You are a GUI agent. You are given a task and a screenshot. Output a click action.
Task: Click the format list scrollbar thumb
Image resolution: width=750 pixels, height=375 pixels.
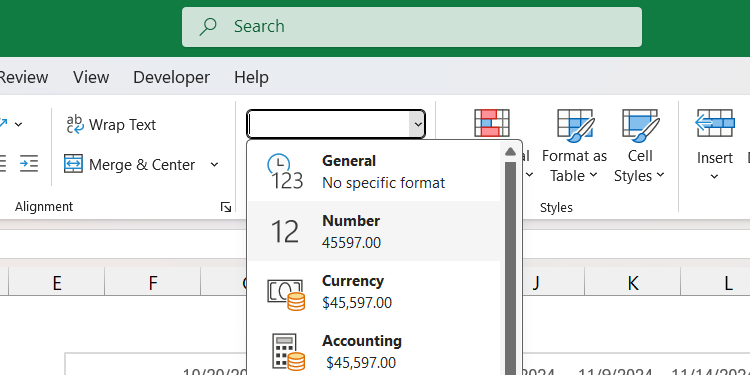(x=510, y=268)
